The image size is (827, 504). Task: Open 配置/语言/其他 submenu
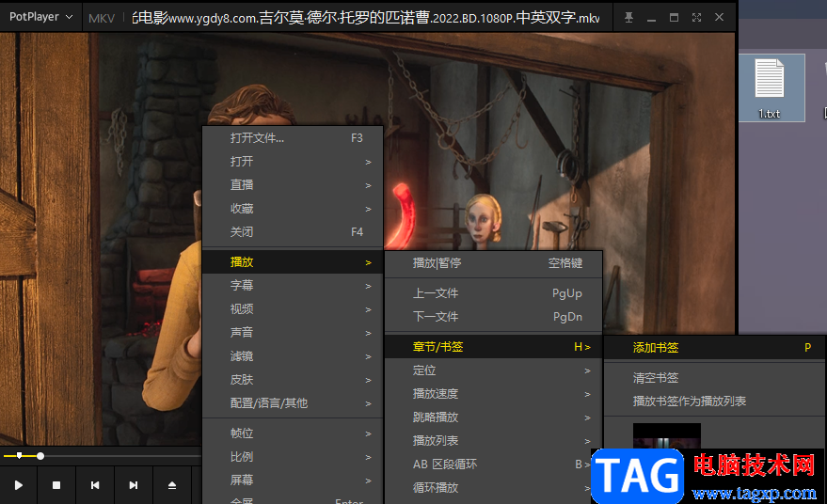tap(293, 403)
